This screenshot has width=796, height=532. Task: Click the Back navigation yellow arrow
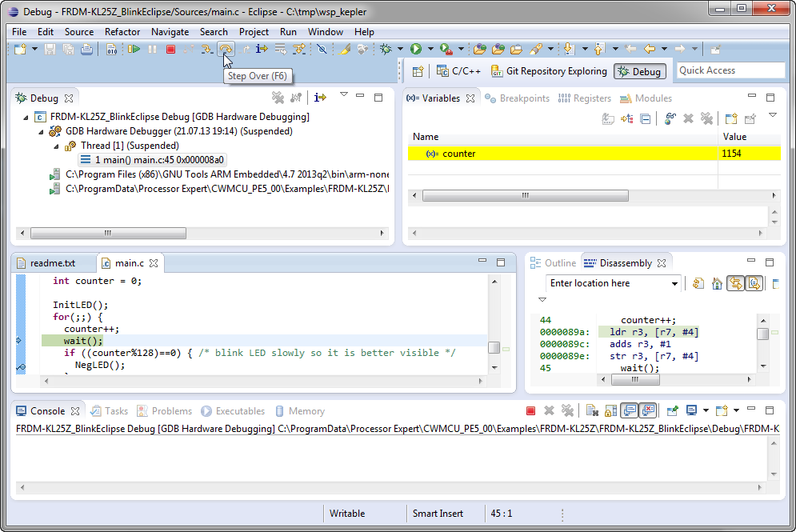[650, 50]
